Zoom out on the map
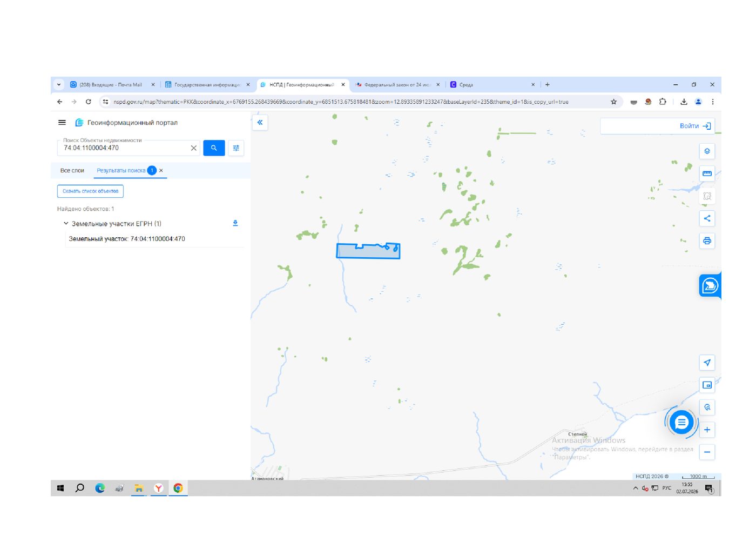756x535 pixels. (707, 452)
